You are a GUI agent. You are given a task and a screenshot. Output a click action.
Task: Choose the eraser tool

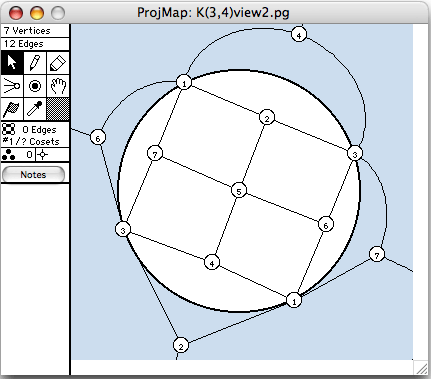[x=58, y=63]
